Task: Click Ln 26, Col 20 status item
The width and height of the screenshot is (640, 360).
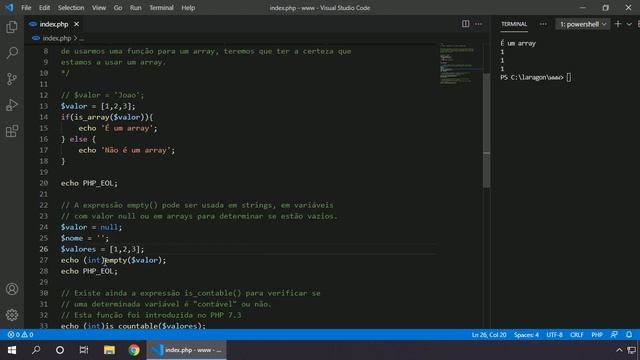Action: [x=489, y=335]
